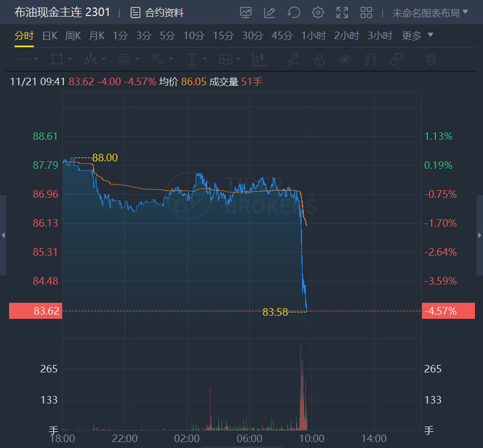Toggle the candlestick chart tool in drawing toolbar
483x448 pixels.
(260, 59)
